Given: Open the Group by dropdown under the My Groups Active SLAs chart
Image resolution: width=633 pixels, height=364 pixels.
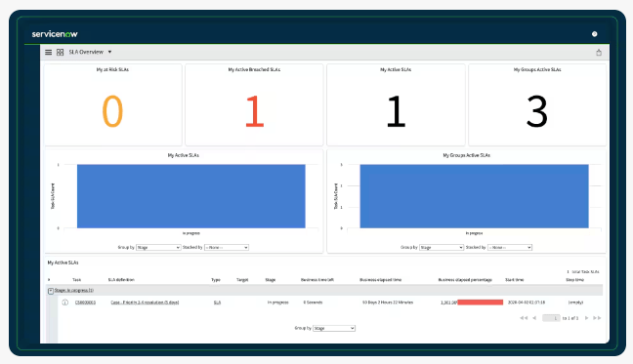Looking at the screenshot, I should point(442,247).
